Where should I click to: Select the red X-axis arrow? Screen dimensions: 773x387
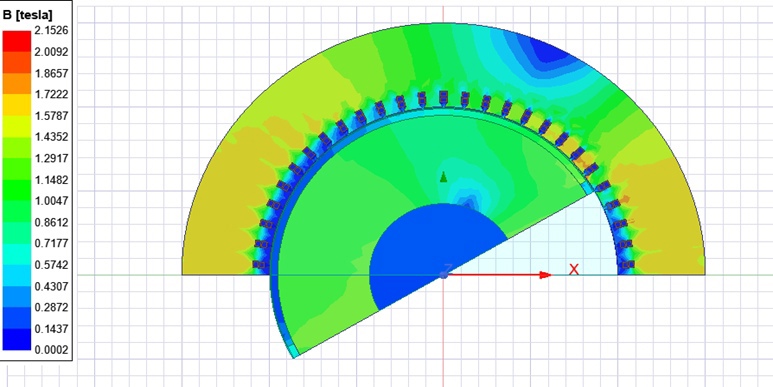(498, 275)
